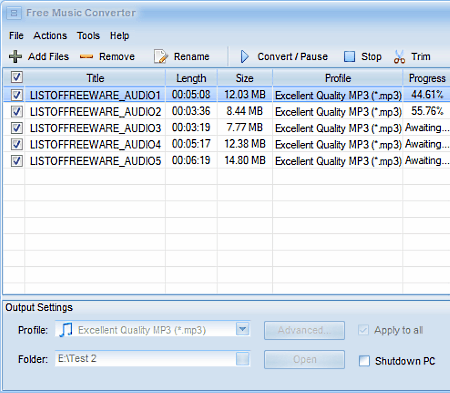Click the 12.38 MB size cell
This screenshot has height=393, width=450.
[245, 144]
